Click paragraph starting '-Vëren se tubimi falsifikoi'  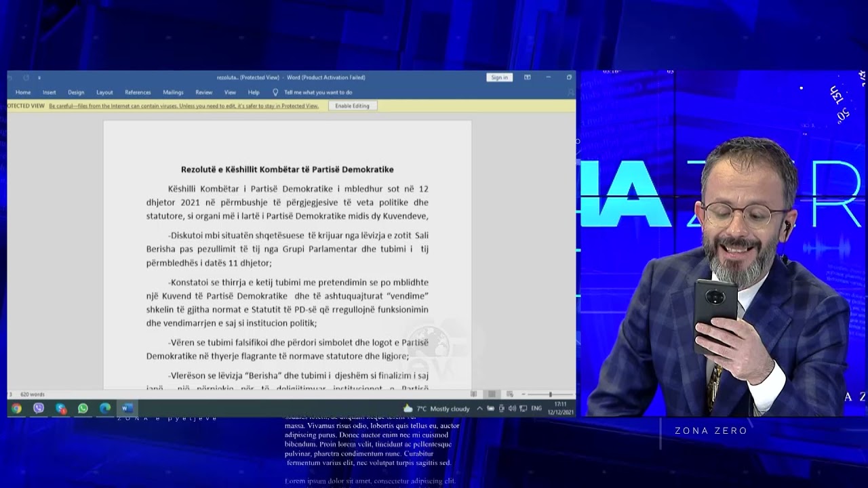tap(288, 349)
